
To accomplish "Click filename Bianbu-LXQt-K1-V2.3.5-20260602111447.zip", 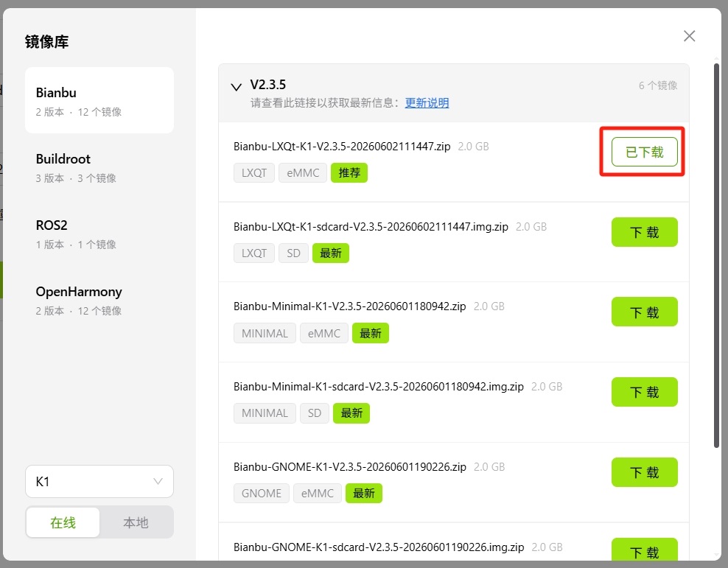I will (x=342, y=147).
